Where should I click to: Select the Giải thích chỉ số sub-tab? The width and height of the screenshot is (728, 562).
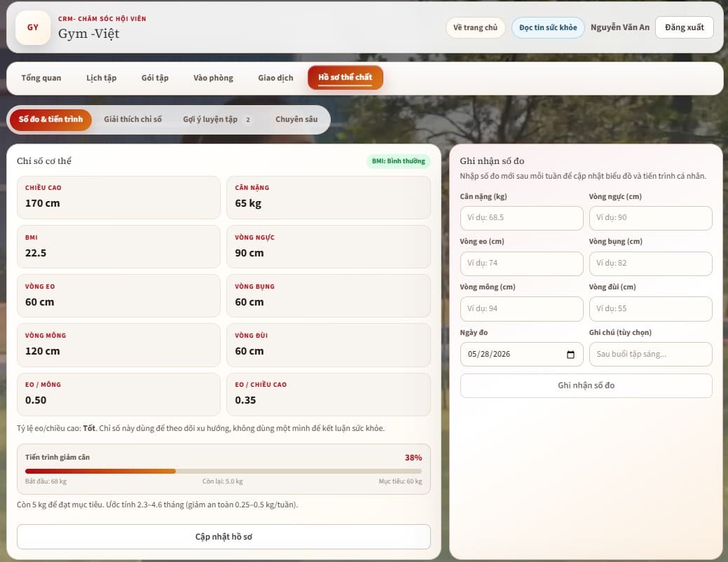point(133,119)
